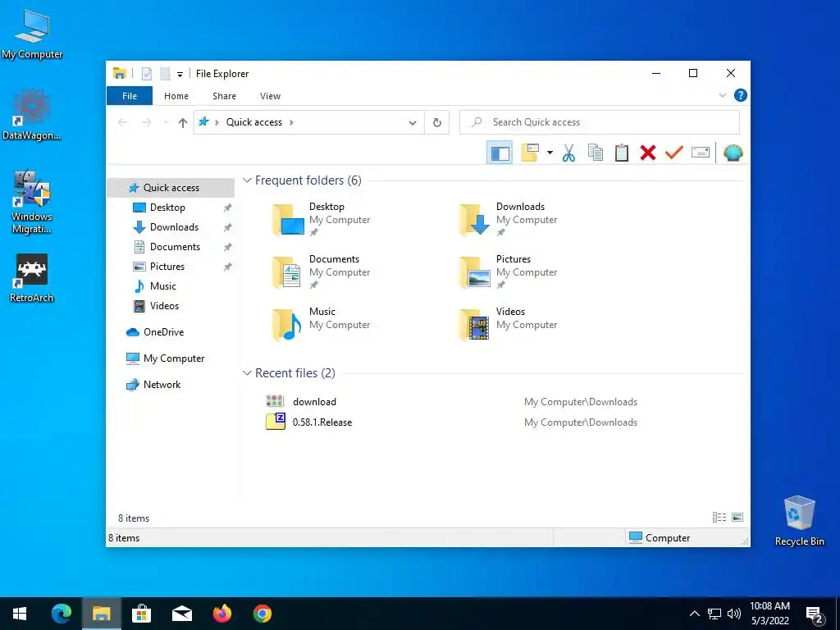840x630 pixels.
Task: Select Downloads in the navigation pane
Action: (x=174, y=227)
